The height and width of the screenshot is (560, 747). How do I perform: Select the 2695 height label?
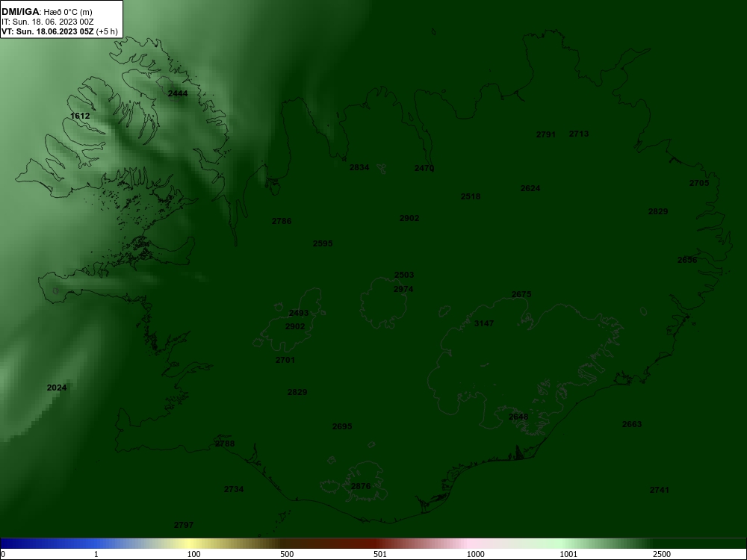coord(342,426)
